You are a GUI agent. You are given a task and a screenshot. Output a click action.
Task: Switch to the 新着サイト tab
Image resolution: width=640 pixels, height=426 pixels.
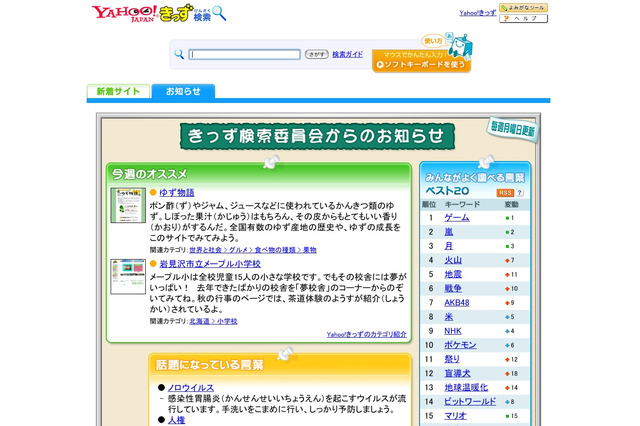click(118, 91)
